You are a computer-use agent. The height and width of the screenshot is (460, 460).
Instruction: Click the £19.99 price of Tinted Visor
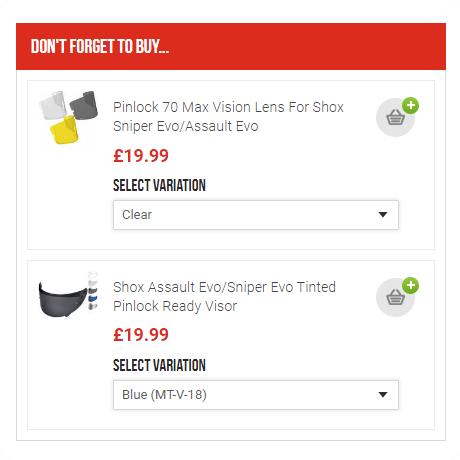pyautogui.click(x=141, y=335)
